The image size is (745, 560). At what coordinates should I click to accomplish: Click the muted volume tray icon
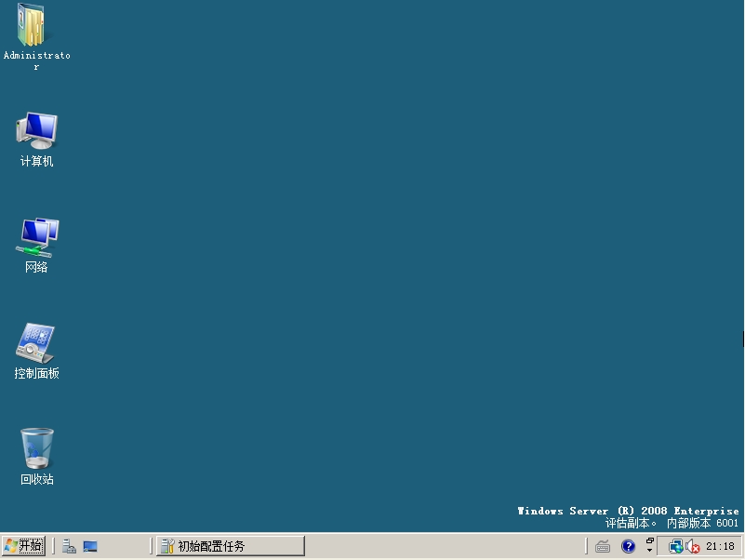click(x=692, y=546)
